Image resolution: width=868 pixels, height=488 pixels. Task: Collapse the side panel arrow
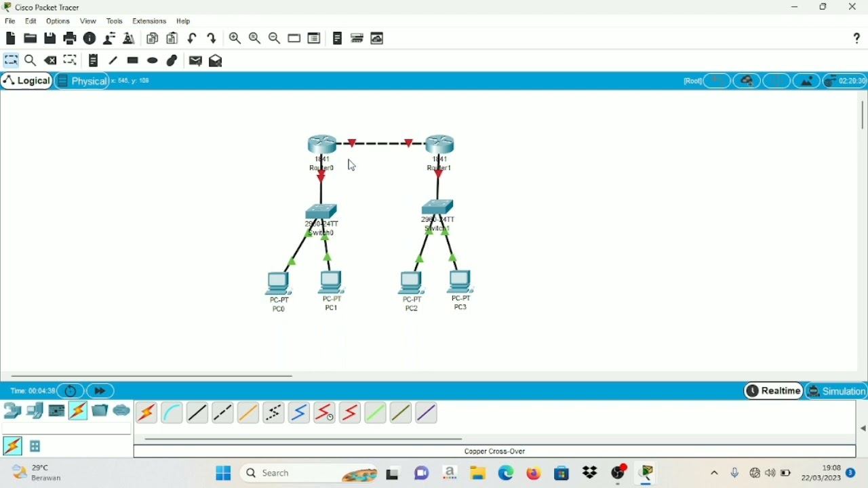(x=863, y=428)
